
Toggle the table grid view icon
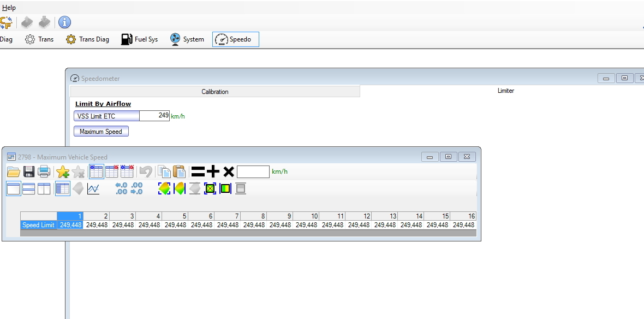[62, 188]
